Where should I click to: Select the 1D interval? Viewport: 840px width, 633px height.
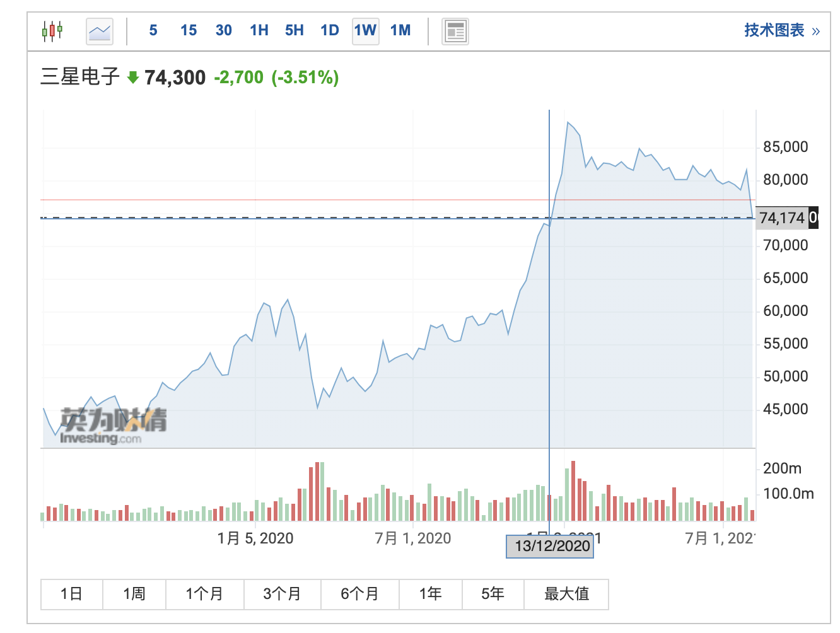(x=330, y=30)
